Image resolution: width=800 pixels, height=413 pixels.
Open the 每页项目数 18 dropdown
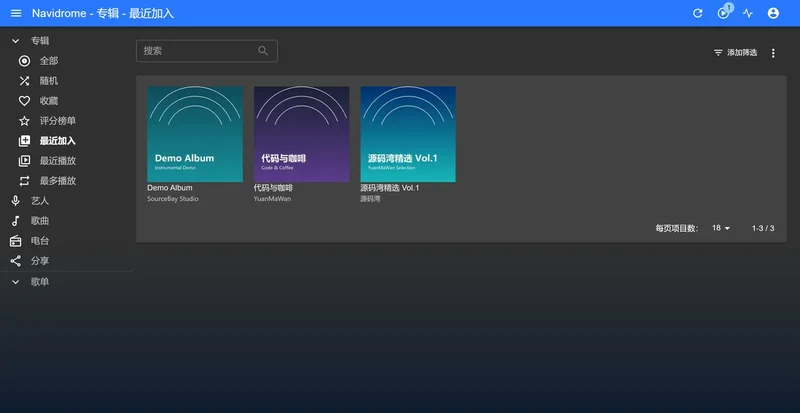pos(721,228)
